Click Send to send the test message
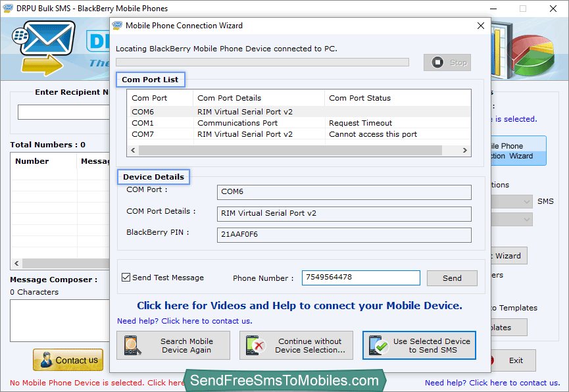Screen dimensions: 569x392 pos(452,278)
